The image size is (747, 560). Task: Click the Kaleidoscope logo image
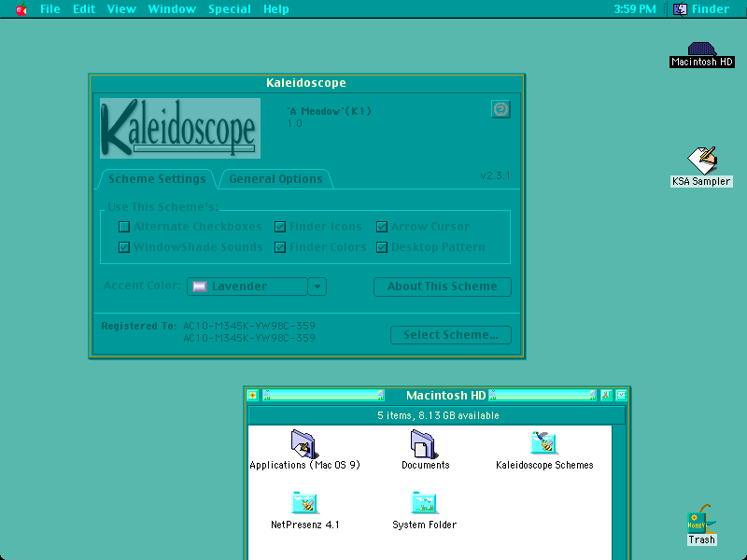[180, 128]
